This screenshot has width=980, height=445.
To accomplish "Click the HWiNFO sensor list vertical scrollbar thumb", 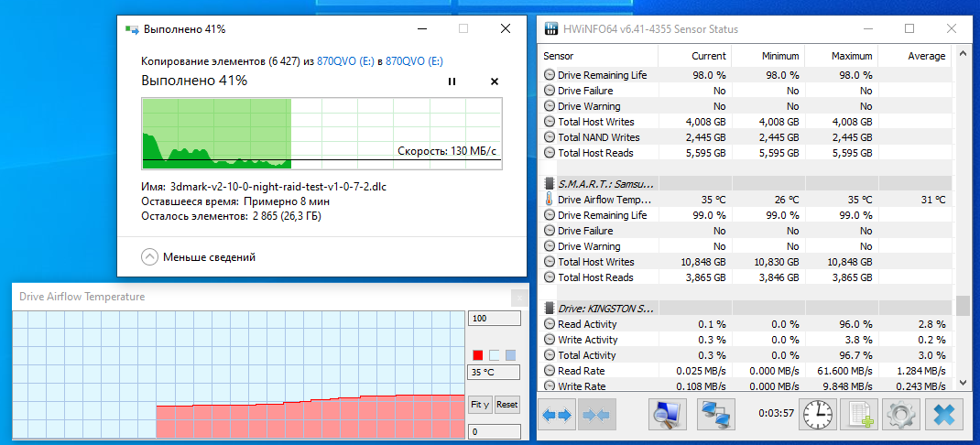I will pos(963,306).
